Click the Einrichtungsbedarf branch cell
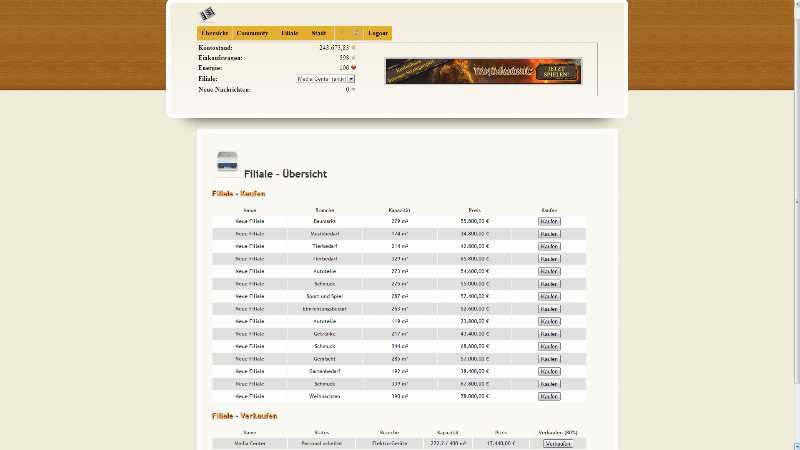 [324, 309]
